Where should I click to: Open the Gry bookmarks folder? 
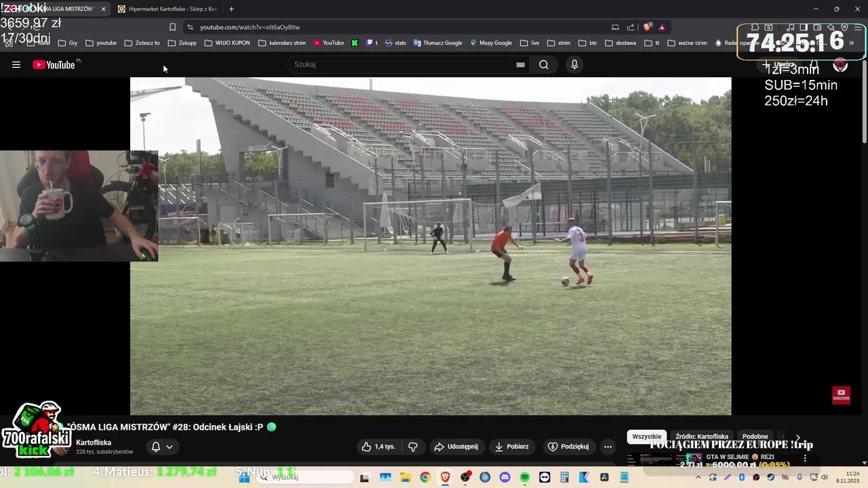click(68, 43)
